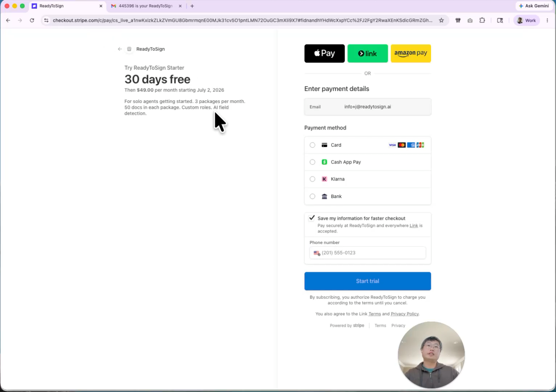Close the Gmail 445396 tab
The width and height of the screenshot is (556, 392).
point(180,6)
